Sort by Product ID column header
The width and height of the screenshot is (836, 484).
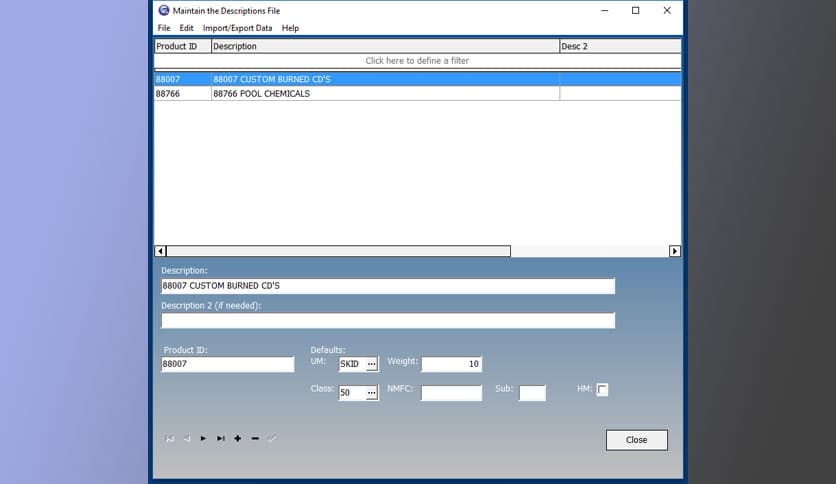[x=181, y=46]
